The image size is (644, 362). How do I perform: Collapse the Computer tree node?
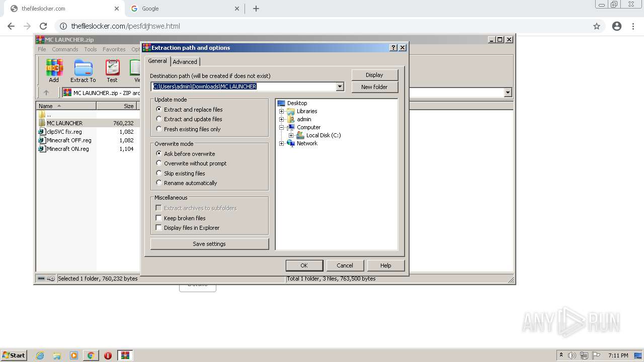pyautogui.click(x=281, y=127)
